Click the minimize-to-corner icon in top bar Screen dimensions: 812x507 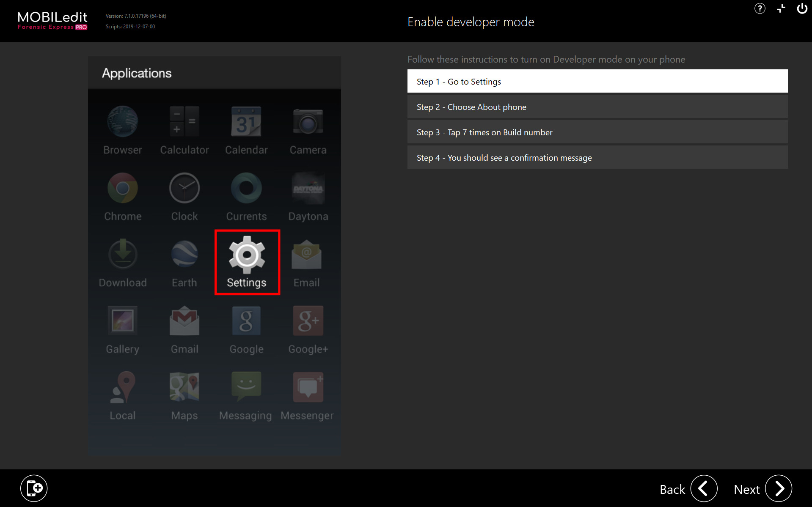coord(781,8)
